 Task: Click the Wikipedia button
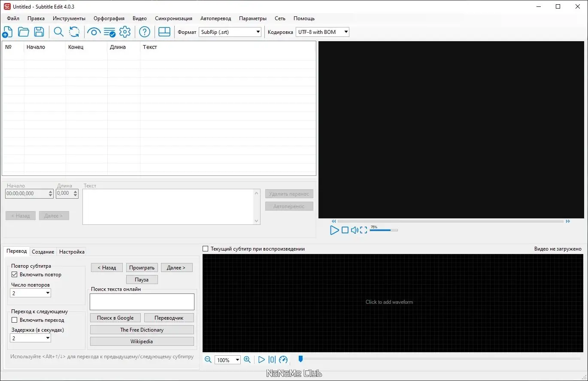click(142, 342)
